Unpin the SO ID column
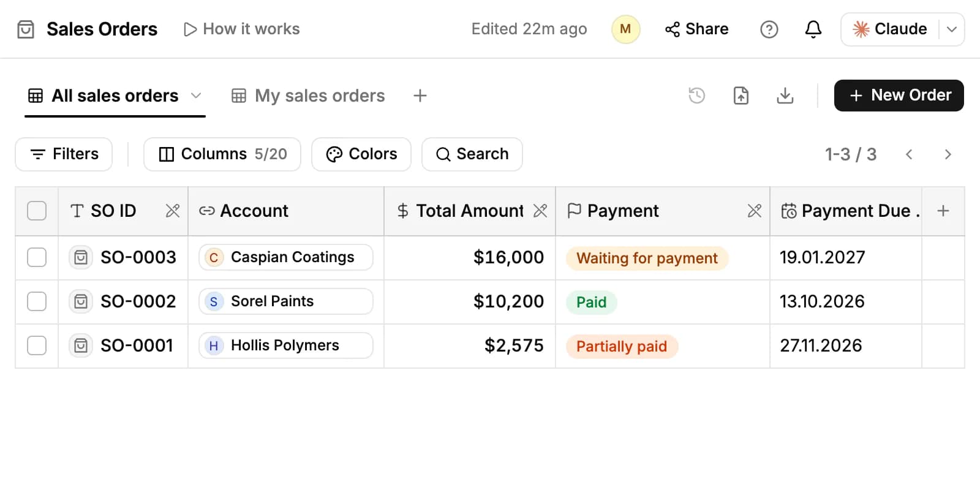Image resolution: width=980 pixels, height=490 pixels. tap(173, 211)
